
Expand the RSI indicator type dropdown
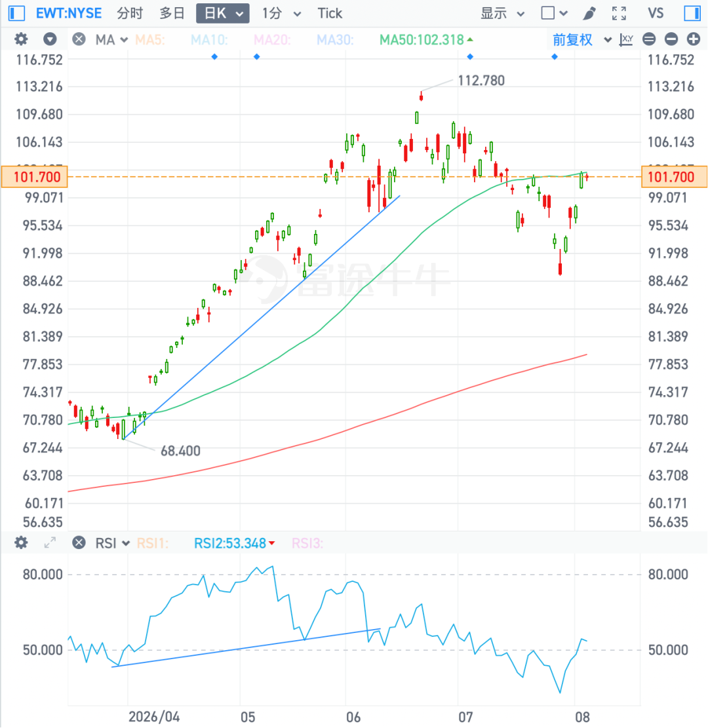(x=112, y=543)
